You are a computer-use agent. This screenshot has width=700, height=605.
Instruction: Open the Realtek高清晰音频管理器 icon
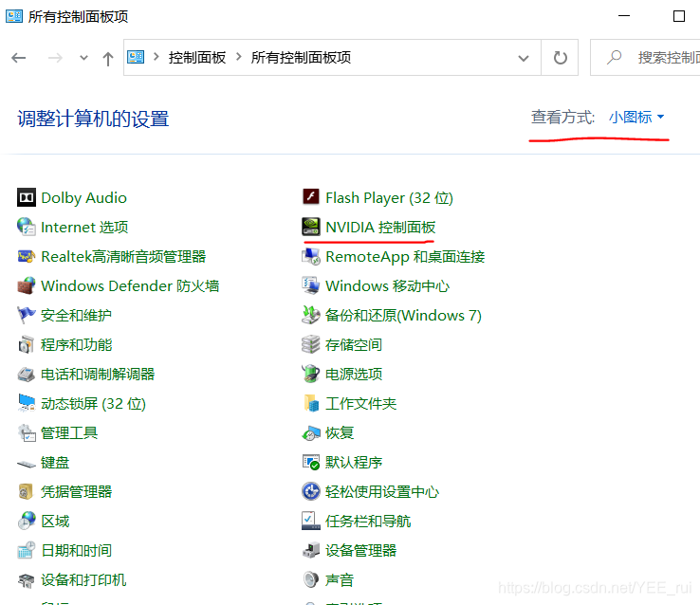pos(27,257)
